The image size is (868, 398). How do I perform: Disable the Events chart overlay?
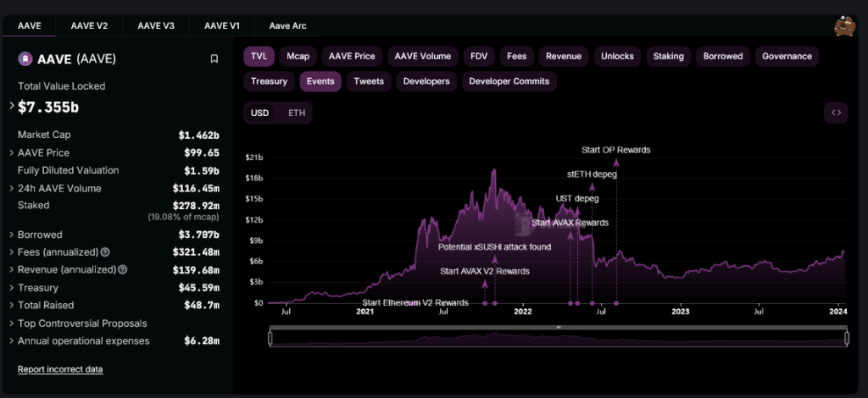click(320, 81)
